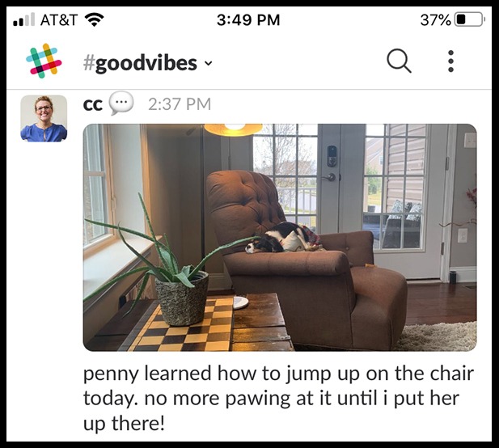Open cc's profile picture avatar

point(44,118)
